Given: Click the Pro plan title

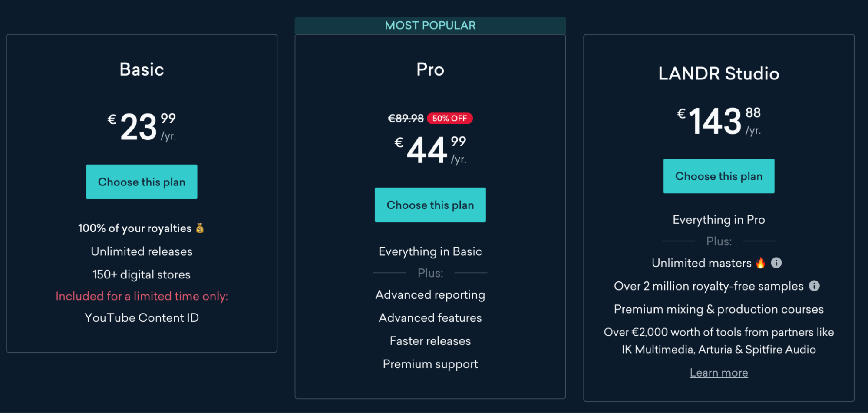Looking at the screenshot, I should pos(430,69).
